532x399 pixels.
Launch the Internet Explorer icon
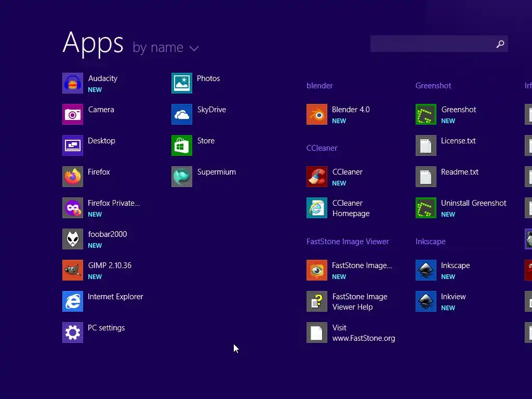point(73,301)
